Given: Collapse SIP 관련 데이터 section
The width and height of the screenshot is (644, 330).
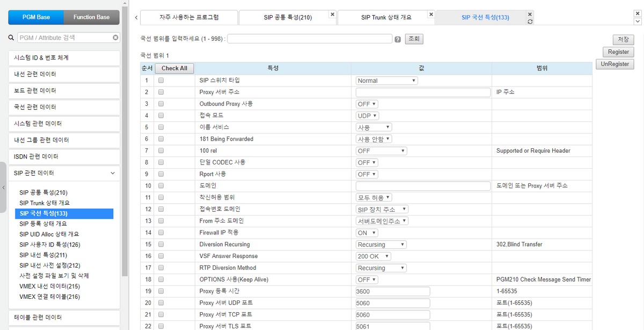Looking at the screenshot, I should [113, 173].
